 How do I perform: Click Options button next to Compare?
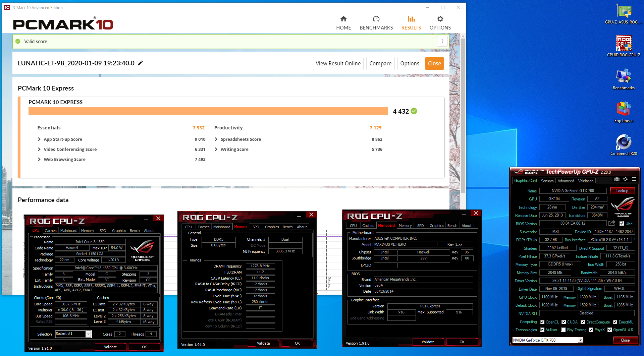pyautogui.click(x=410, y=63)
